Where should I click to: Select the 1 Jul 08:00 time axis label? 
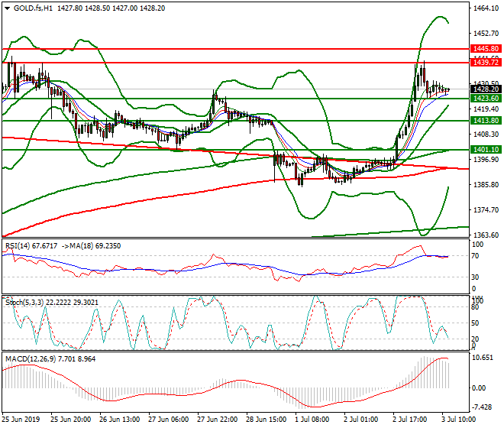pos(312,420)
